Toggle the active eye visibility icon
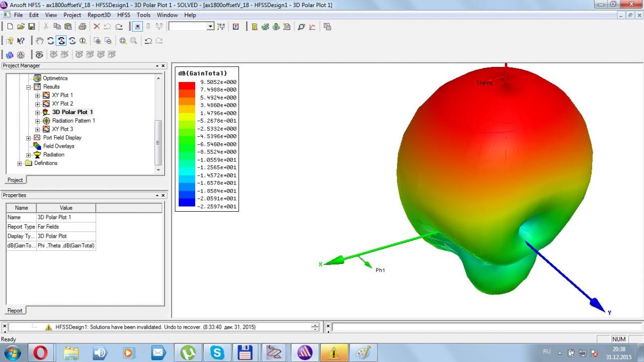Viewport: 644px width, 362px height. pos(39,54)
